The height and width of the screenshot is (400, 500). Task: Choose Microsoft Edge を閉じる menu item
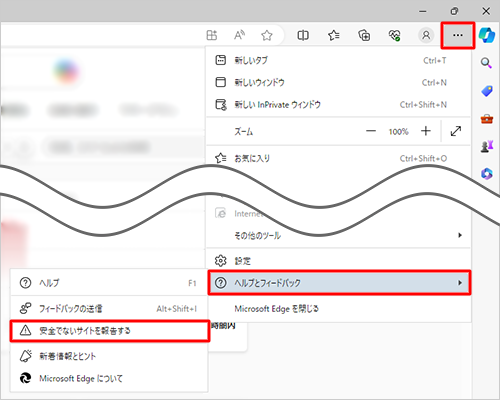pos(338,309)
